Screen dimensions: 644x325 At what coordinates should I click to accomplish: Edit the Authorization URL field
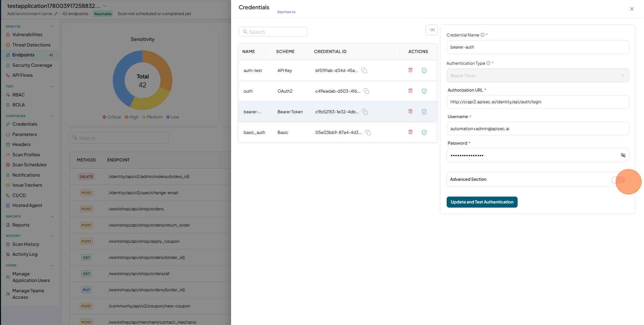point(538,102)
